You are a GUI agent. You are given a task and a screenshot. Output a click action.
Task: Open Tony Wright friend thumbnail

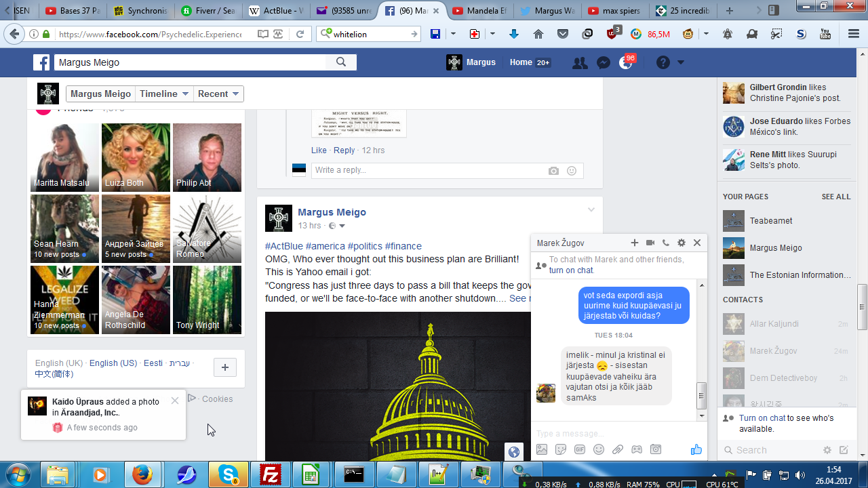(207, 300)
